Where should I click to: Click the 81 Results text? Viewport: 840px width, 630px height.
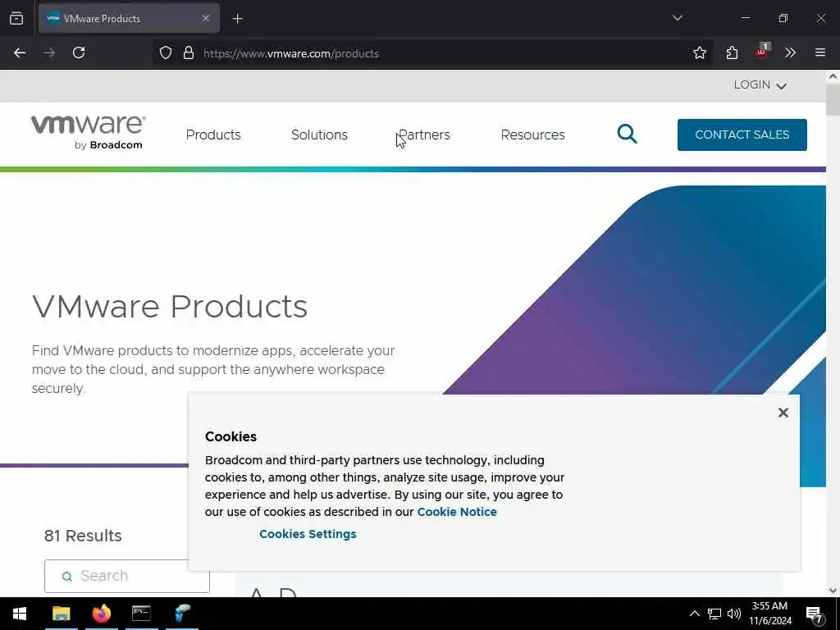pos(83,536)
